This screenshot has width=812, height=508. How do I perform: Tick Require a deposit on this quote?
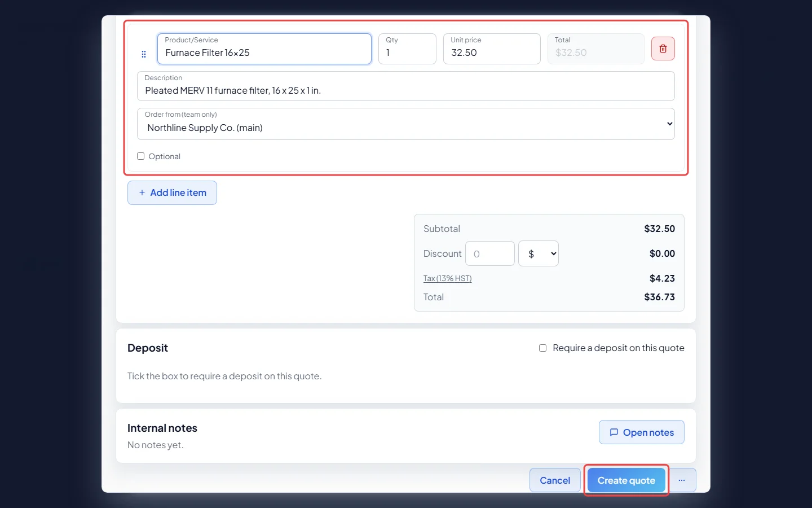542,348
